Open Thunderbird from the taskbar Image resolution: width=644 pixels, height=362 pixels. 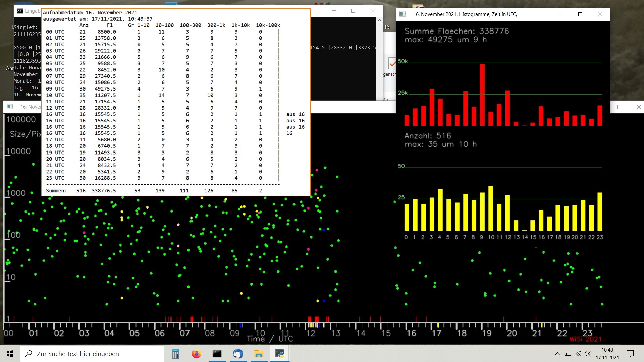click(238, 354)
